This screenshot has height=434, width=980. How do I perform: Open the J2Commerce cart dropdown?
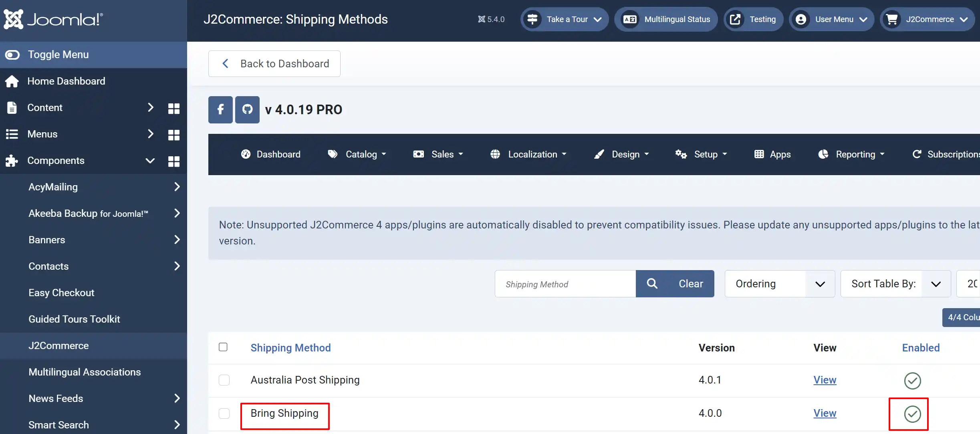tap(927, 19)
